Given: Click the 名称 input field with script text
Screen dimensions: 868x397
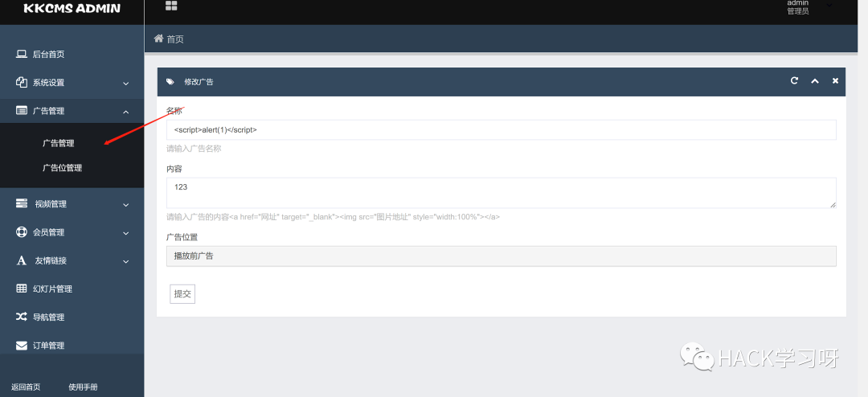Looking at the screenshot, I should [501, 129].
